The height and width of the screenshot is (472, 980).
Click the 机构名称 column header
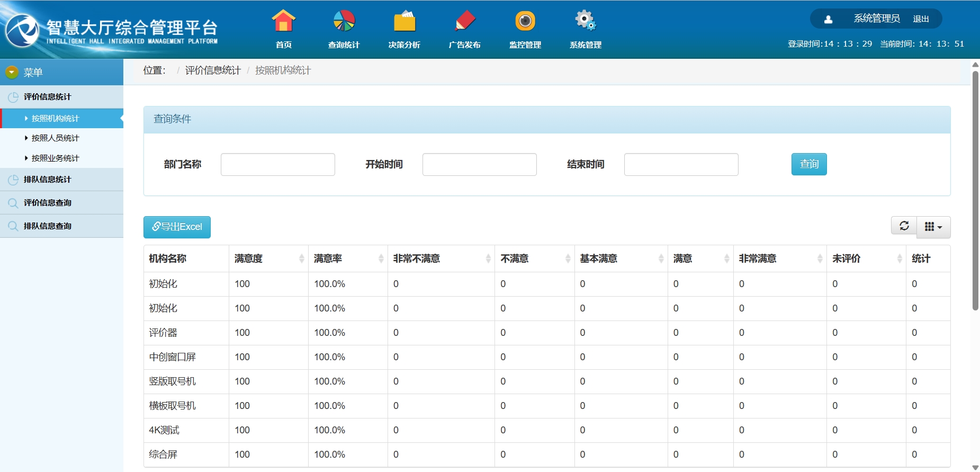tap(186, 259)
